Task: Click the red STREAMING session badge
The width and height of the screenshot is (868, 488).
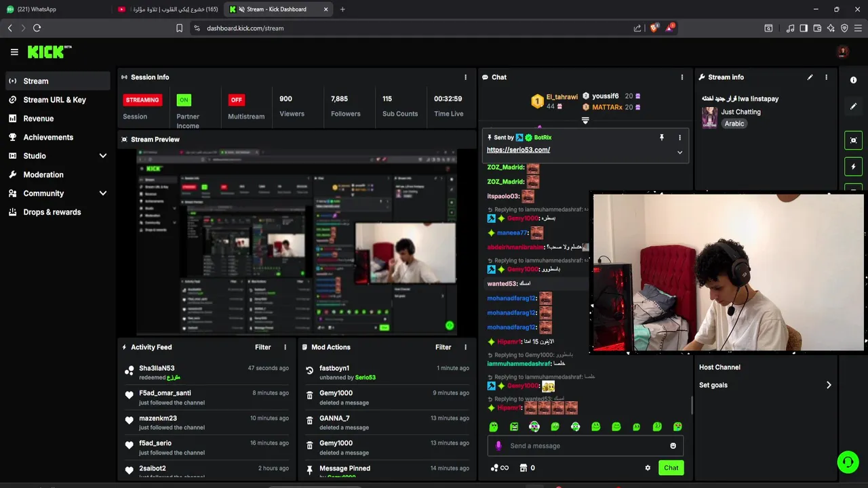Action: 142,100
